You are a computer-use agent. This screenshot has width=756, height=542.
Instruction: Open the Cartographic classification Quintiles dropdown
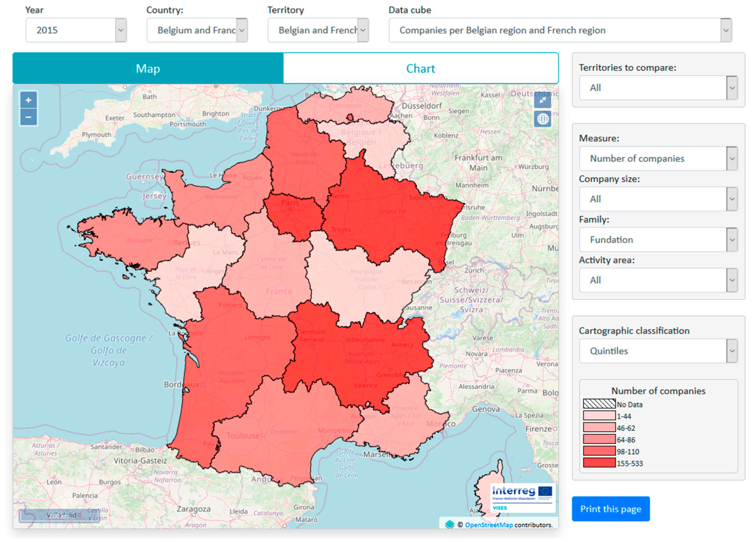point(658,351)
